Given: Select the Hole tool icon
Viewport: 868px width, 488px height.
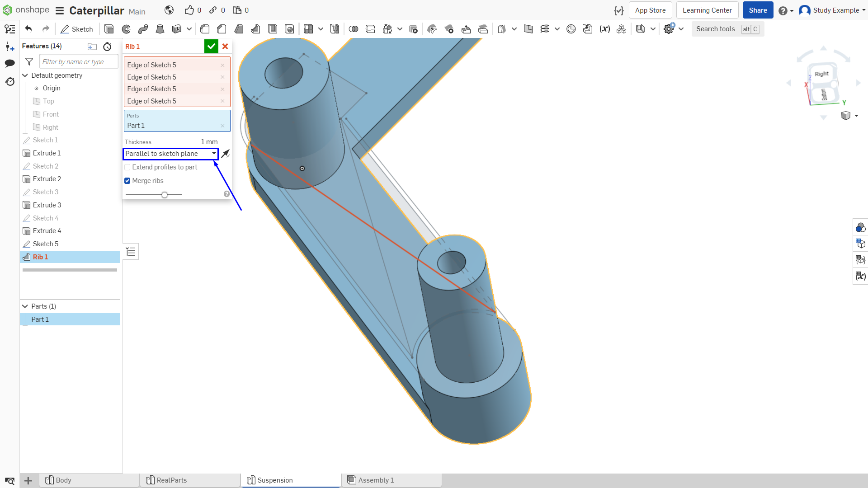Looking at the screenshot, I should tap(289, 29).
